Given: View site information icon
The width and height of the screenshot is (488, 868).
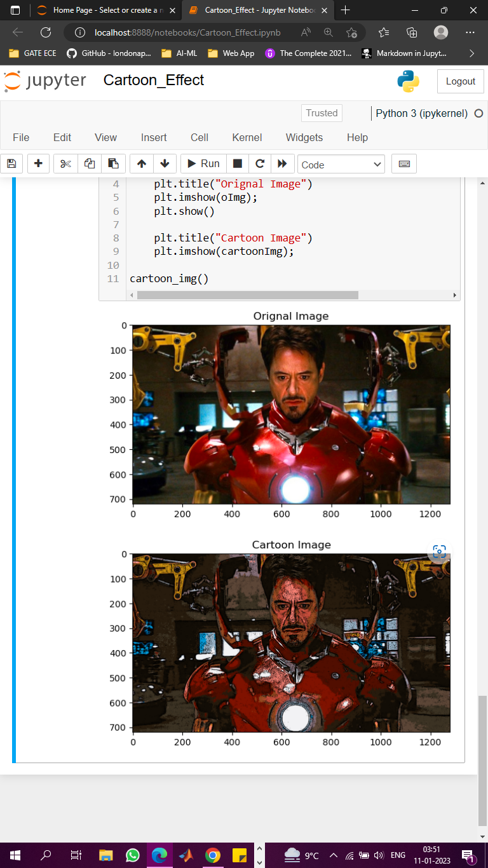Looking at the screenshot, I should tap(80, 32).
